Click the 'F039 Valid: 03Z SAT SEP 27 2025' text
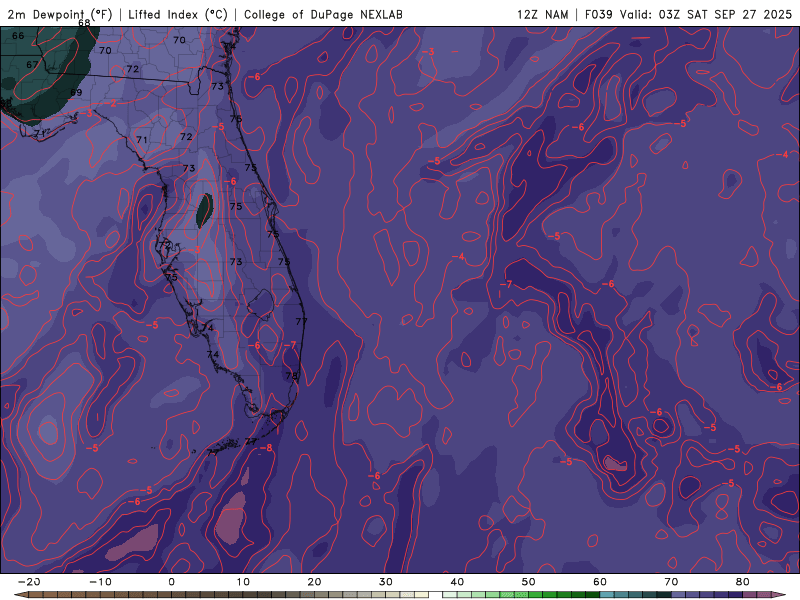The image size is (800, 600). [688, 14]
